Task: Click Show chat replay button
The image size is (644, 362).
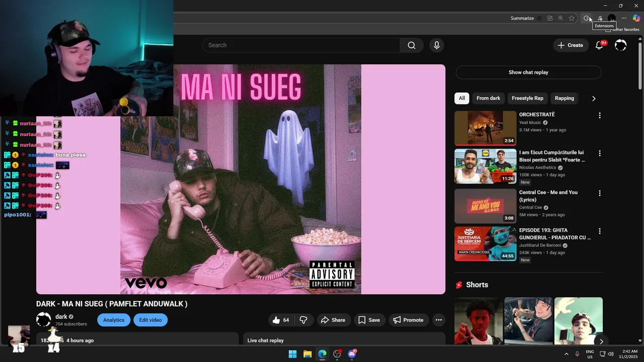Action: click(x=528, y=72)
